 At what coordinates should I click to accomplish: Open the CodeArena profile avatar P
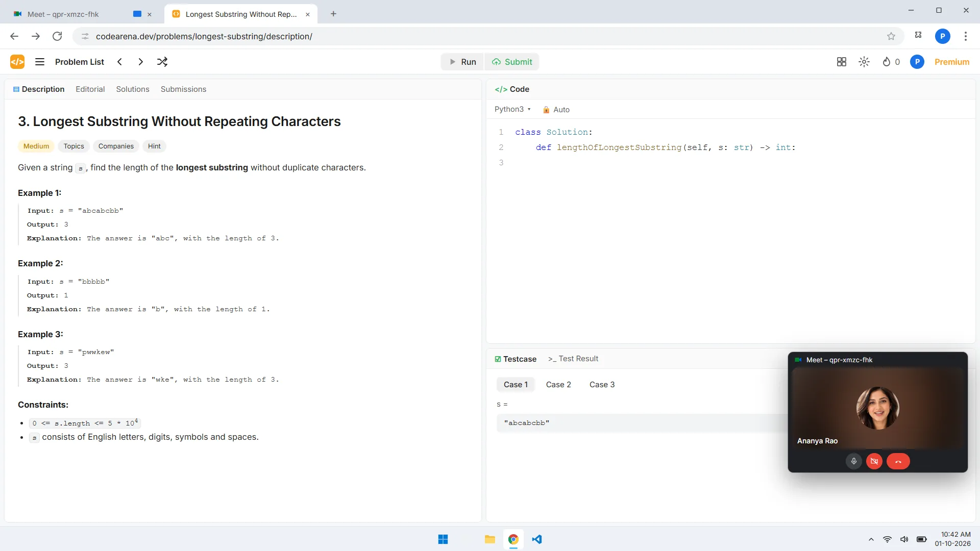[917, 62]
